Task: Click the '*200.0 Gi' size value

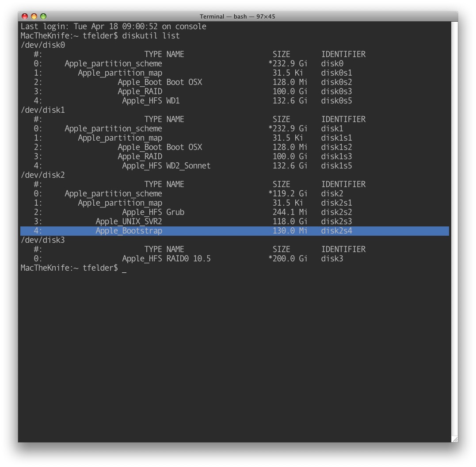Action: point(288,259)
